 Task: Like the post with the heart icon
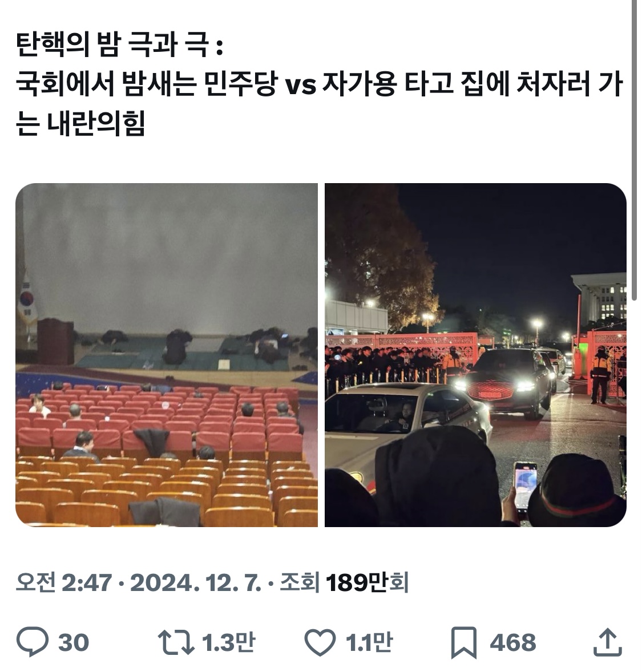320,642
